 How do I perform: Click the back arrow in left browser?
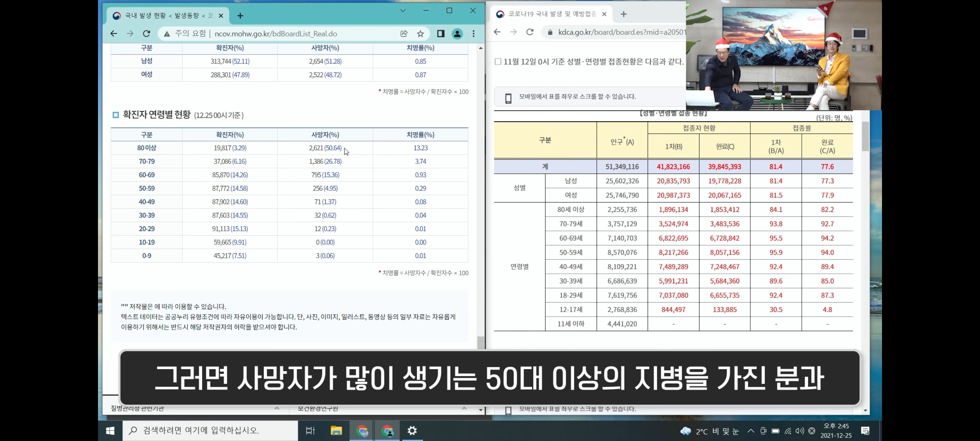click(x=113, y=33)
